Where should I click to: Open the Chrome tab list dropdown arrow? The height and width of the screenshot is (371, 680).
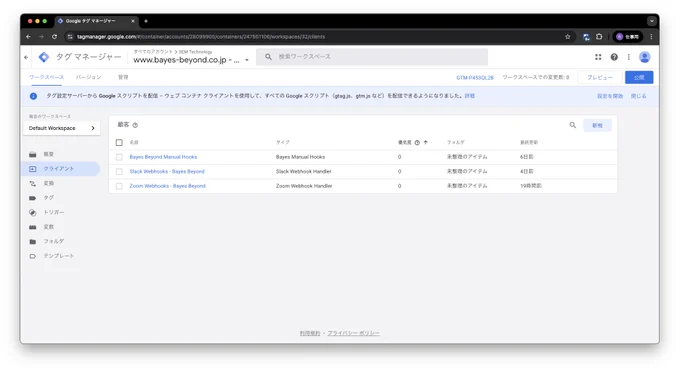pyautogui.click(x=651, y=21)
